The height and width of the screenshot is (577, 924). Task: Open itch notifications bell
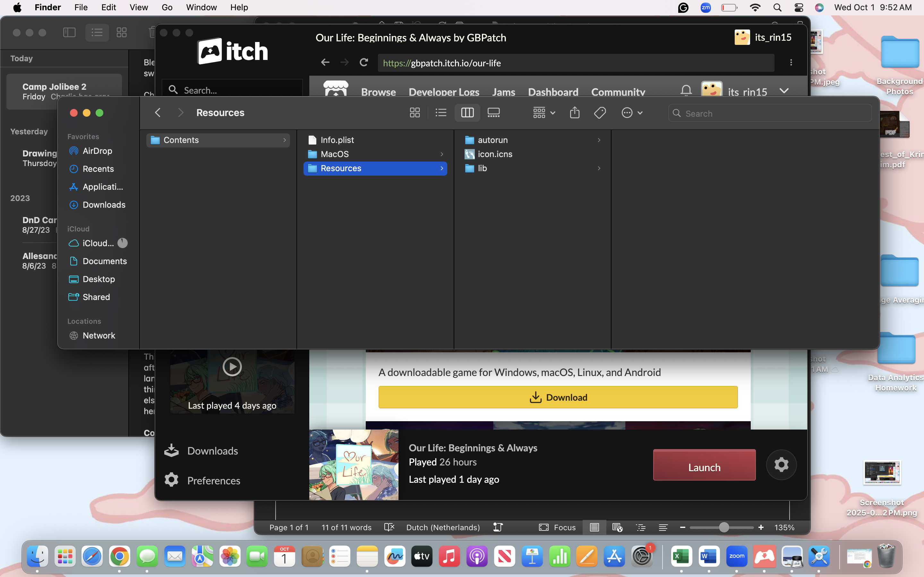pyautogui.click(x=686, y=91)
